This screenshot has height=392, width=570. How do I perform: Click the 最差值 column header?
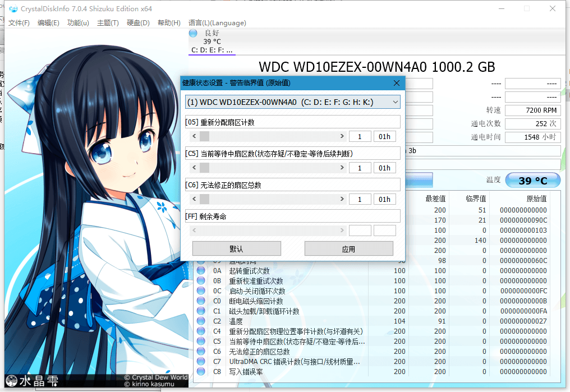[435, 199]
